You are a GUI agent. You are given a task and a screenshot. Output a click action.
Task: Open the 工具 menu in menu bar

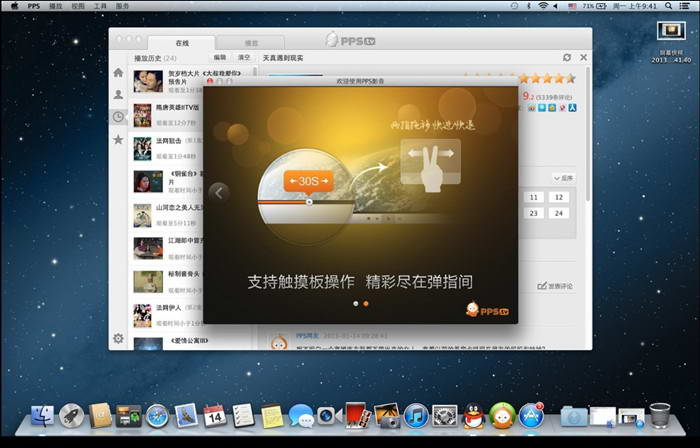(100, 6)
